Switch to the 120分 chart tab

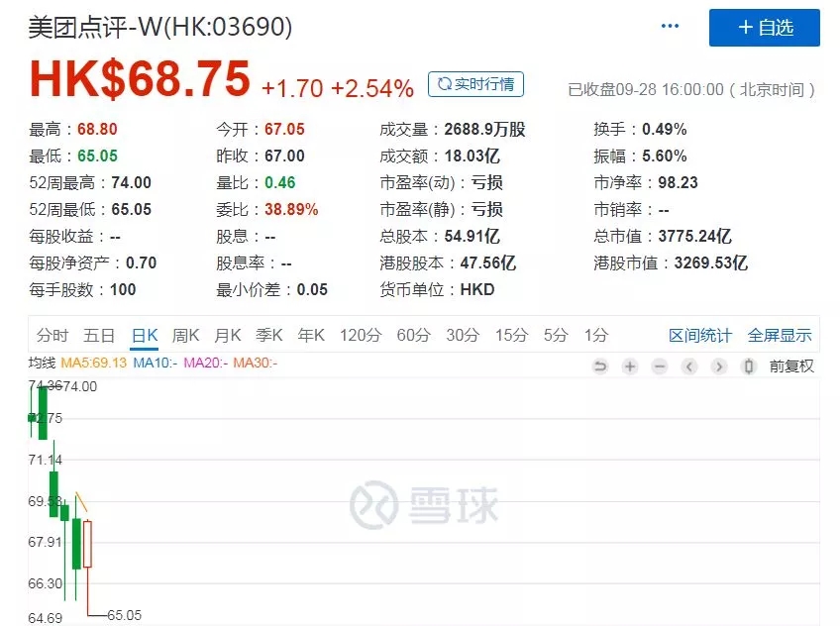(x=361, y=335)
